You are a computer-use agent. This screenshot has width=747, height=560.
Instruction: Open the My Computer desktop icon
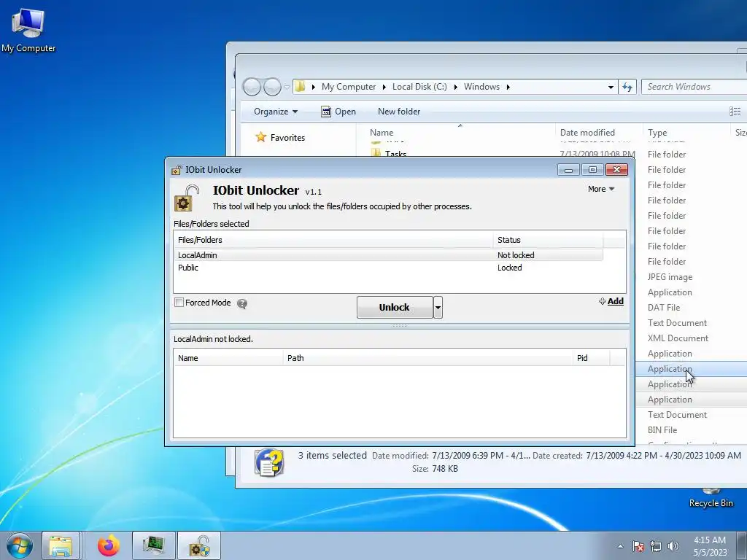click(x=28, y=31)
